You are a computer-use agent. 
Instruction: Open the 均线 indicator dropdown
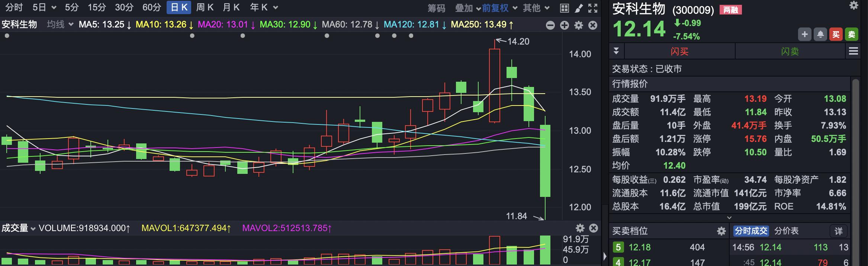(60, 25)
